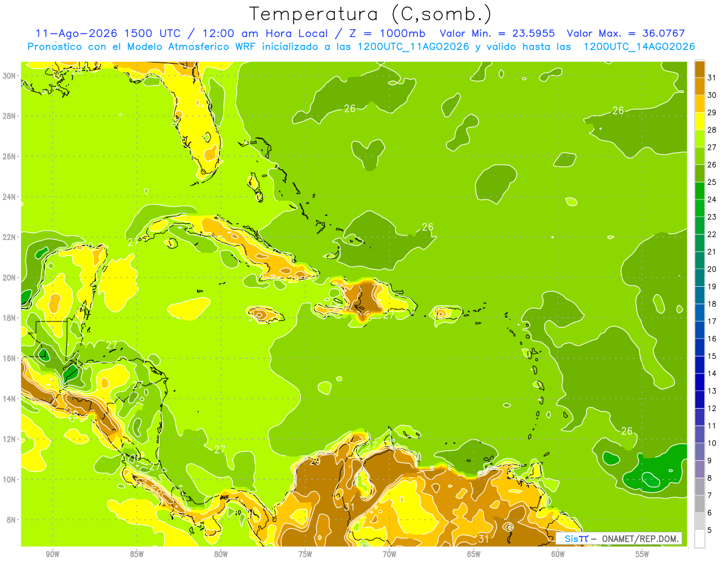Image resolution: width=728 pixels, height=562 pixels.
Task: Click the 14N latitude axis label
Action: coord(10,398)
